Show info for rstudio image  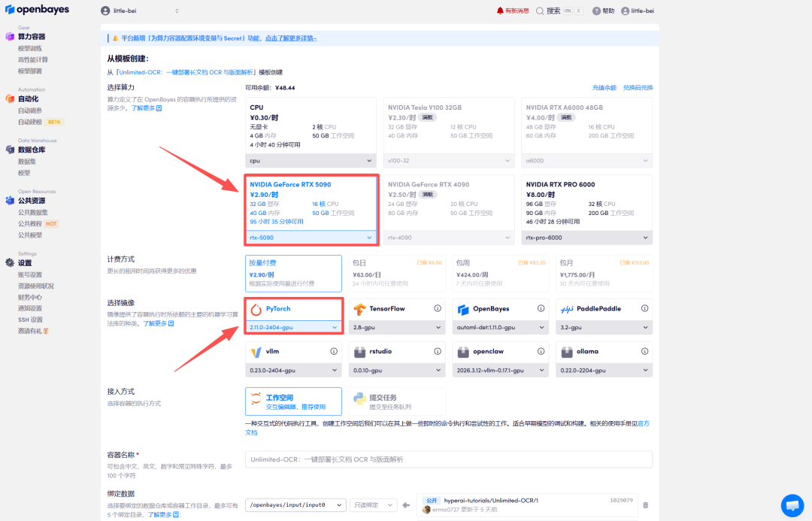point(438,352)
